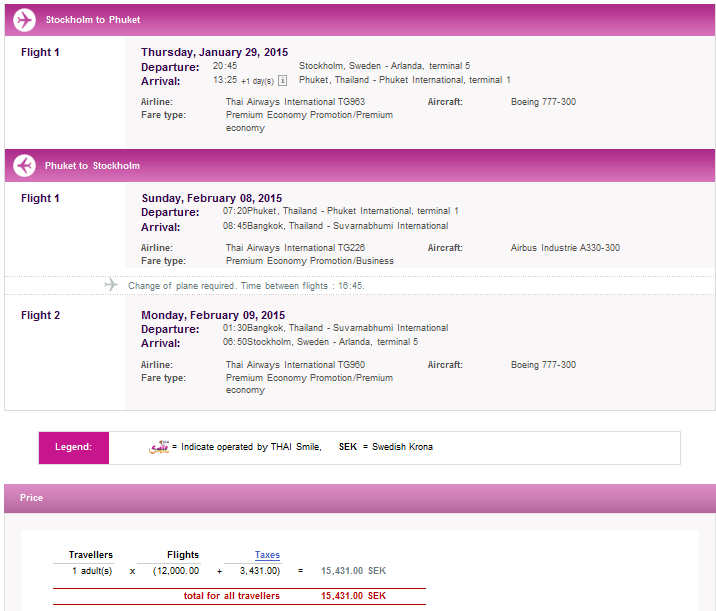Click the THAI Smile logo in the legend
The height and width of the screenshot is (611, 716).
[x=159, y=447]
